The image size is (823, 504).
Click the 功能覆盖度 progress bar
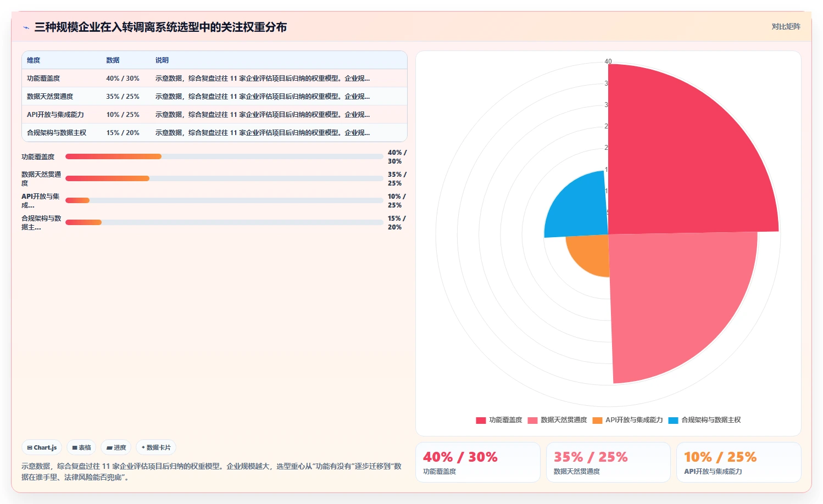point(224,156)
